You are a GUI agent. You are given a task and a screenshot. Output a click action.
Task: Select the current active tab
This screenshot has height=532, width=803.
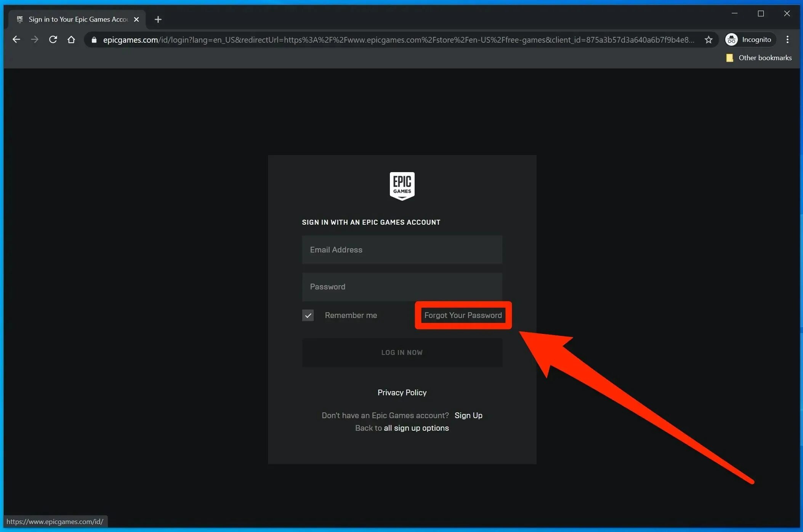(76, 19)
